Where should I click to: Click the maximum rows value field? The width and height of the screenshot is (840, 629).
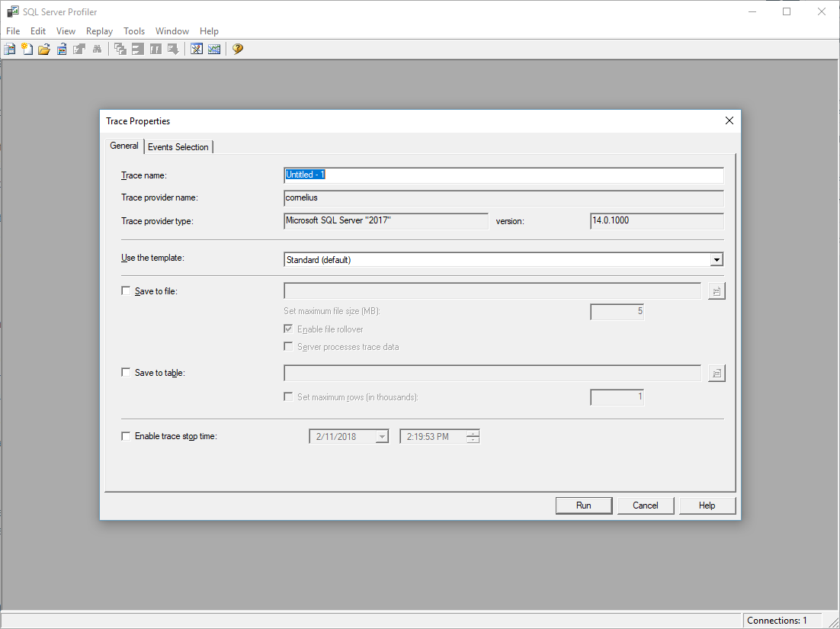[617, 397]
